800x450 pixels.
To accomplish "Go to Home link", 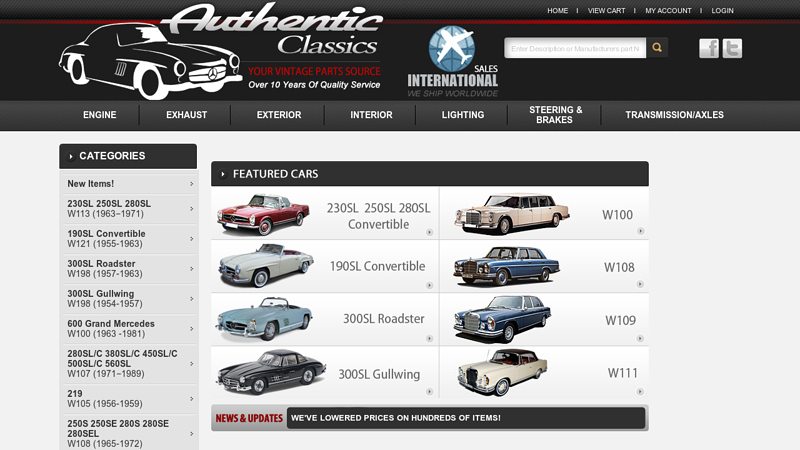I will 557,10.
